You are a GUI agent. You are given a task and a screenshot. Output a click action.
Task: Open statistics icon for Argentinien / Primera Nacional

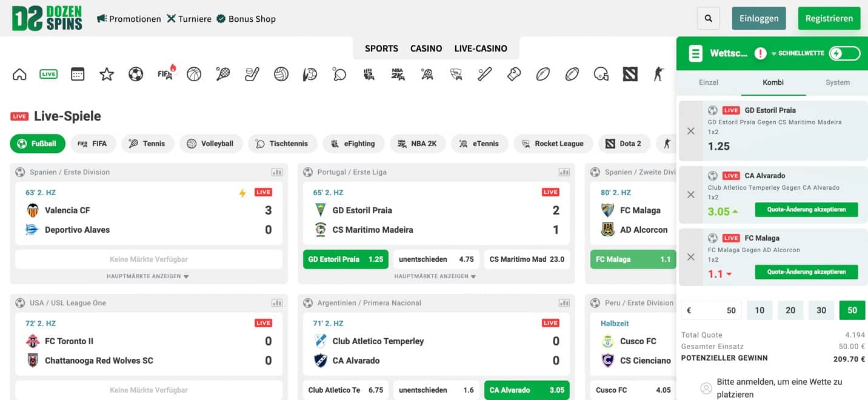point(564,303)
